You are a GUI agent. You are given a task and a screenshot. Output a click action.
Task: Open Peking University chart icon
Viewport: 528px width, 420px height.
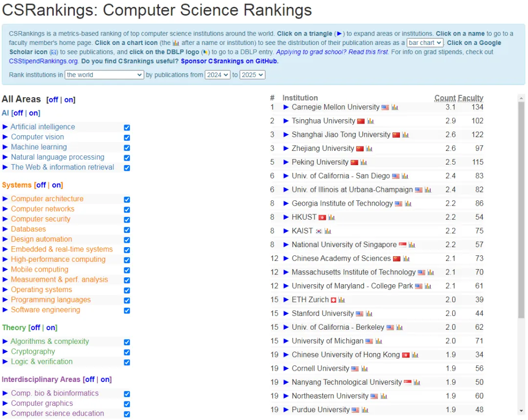point(363,163)
